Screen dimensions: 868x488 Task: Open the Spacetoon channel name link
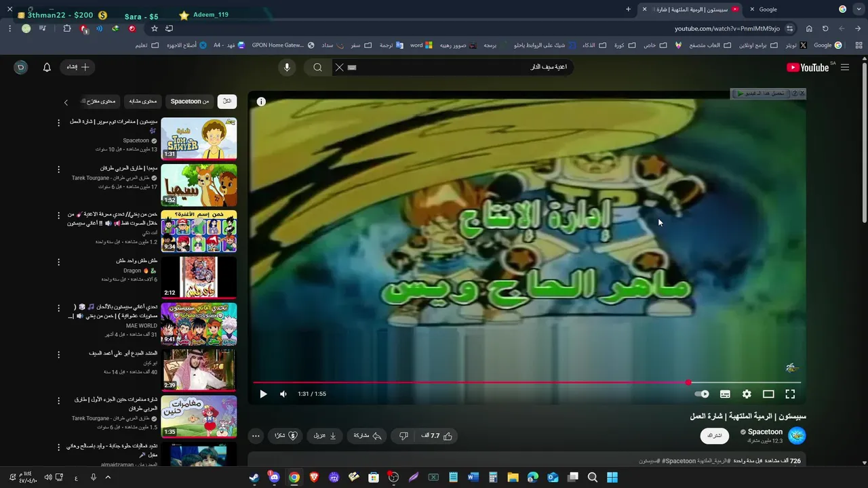765,432
